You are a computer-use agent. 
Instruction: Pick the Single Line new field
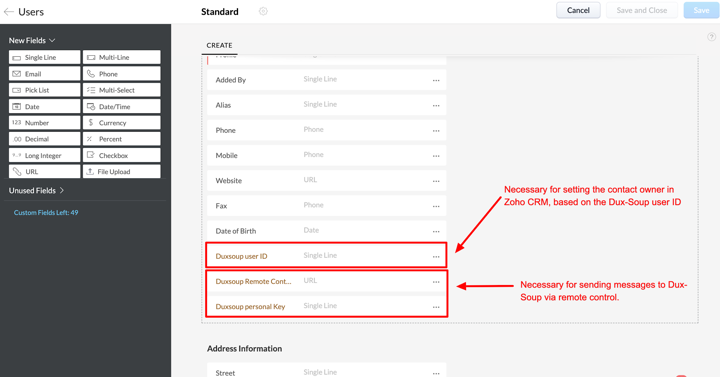(x=45, y=57)
